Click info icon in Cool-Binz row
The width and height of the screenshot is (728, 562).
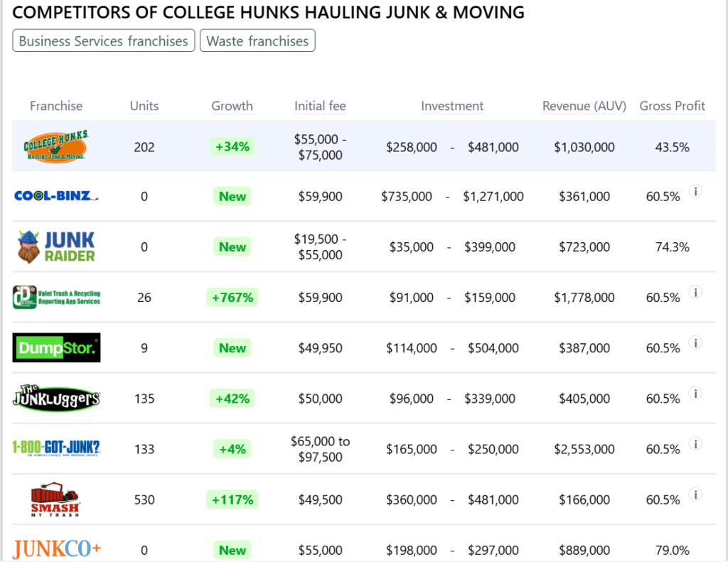click(695, 190)
